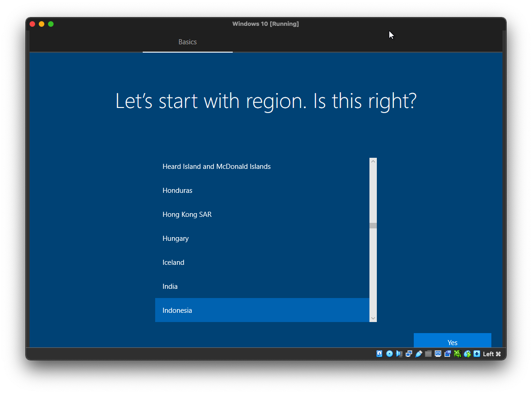Image resolution: width=532 pixels, height=394 pixels.
Task: Click the region list scrollbar thumb
Action: [373, 226]
